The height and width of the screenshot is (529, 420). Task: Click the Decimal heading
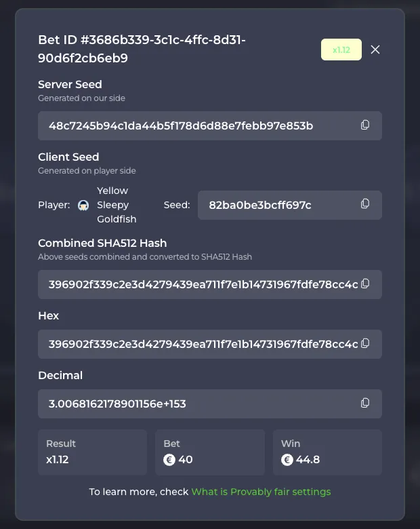60,375
